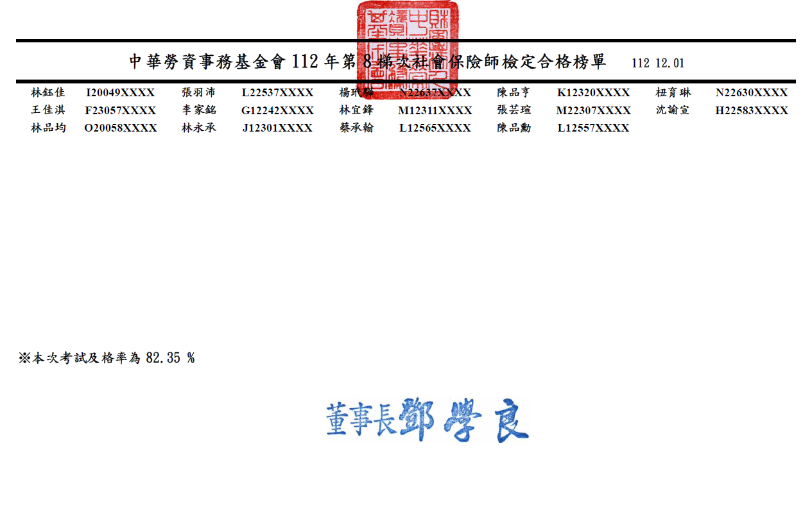Screen dimensions: 812x507
Task: Click the name 林永承
Action: 199,128
